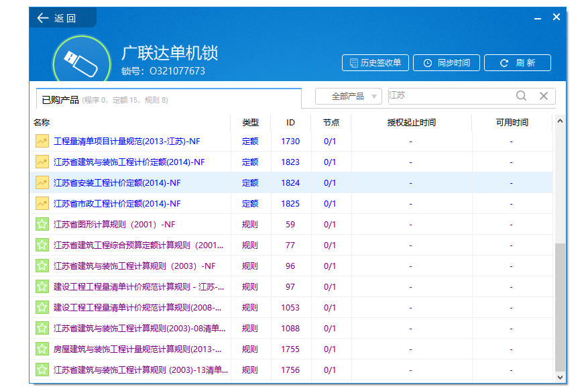
Task: Click ID cell 1823
Action: pos(290,162)
